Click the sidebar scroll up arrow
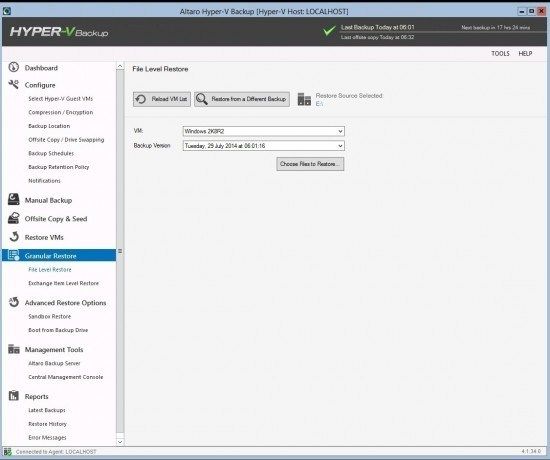 (x=120, y=66)
